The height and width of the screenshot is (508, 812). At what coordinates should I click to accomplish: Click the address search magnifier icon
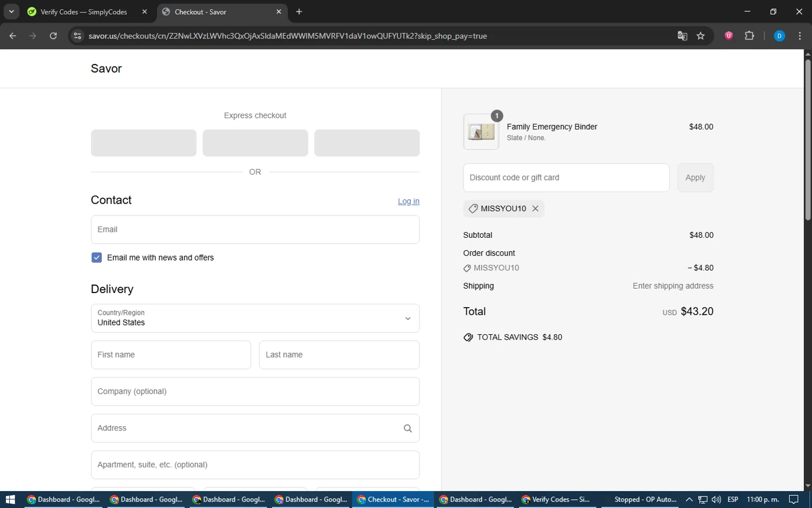(408, 428)
